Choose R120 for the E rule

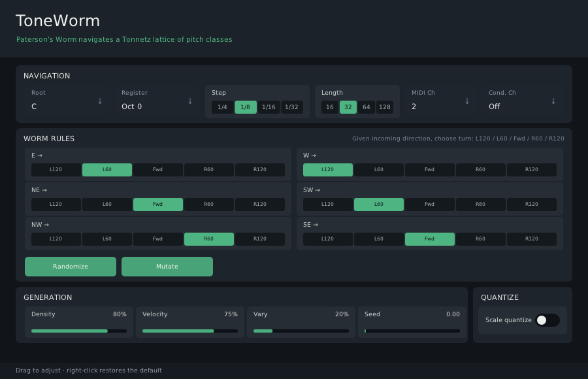tap(260, 170)
